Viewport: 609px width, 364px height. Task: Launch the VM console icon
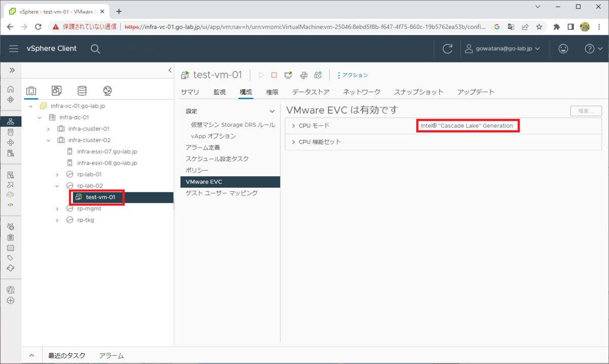(288, 75)
